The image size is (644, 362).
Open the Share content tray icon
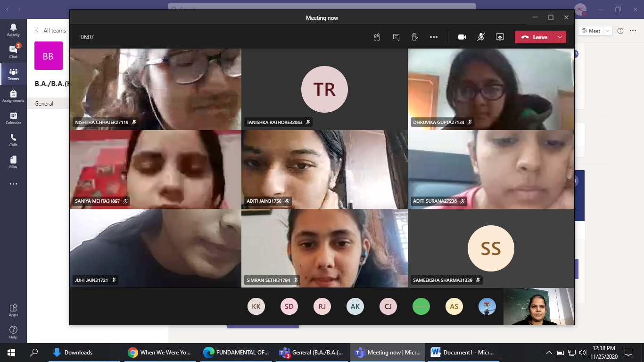click(500, 37)
